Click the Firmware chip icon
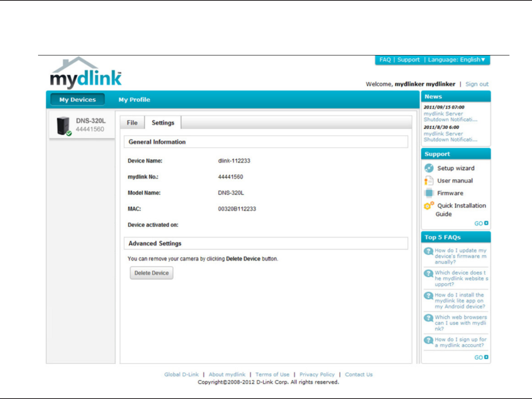Image resolution: width=532 pixels, height=399 pixels. click(429, 193)
